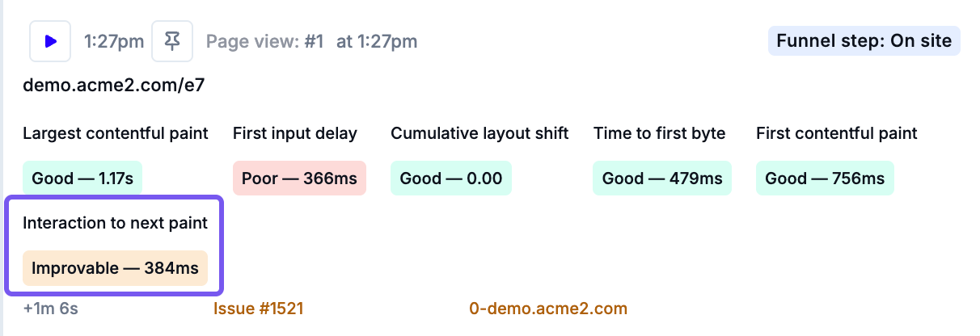Click the Time to first byte label
The image size is (980, 336).
(659, 133)
